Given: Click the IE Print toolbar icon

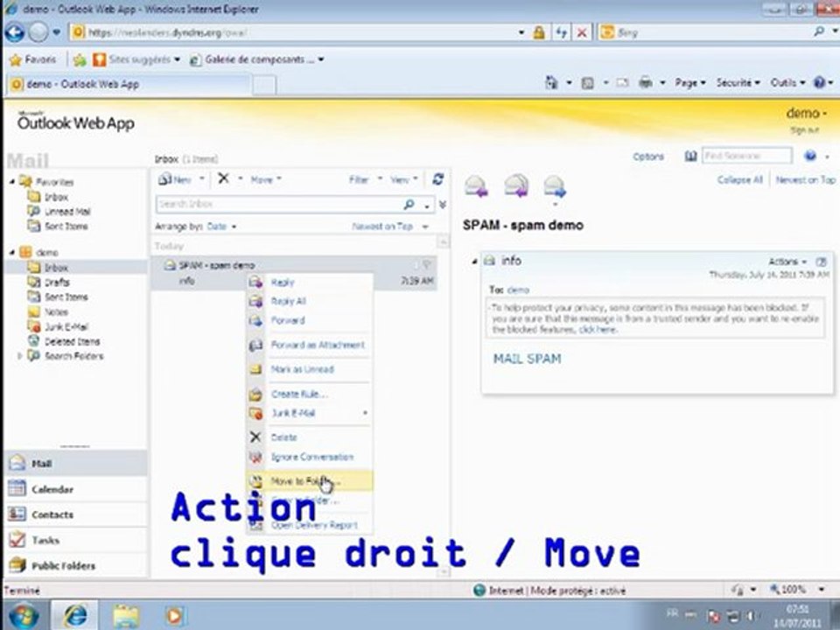Looking at the screenshot, I should pyautogui.click(x=646, y=82).
